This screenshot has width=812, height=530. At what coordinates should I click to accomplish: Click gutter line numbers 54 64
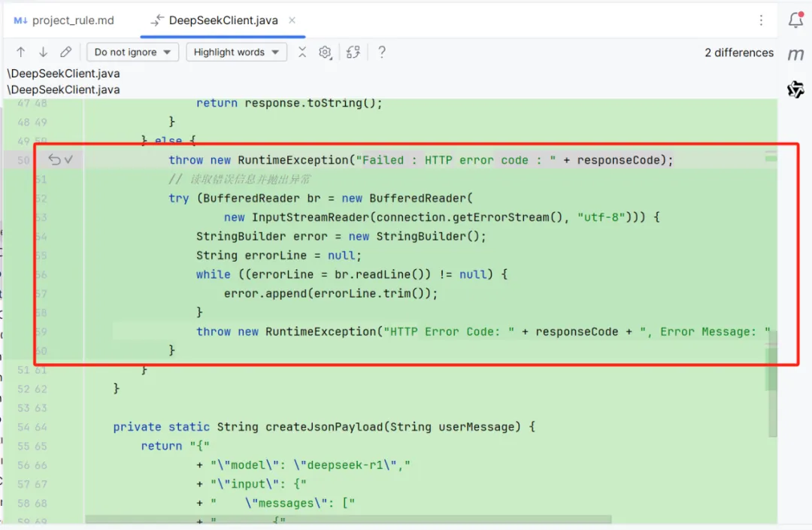(32, 427)
